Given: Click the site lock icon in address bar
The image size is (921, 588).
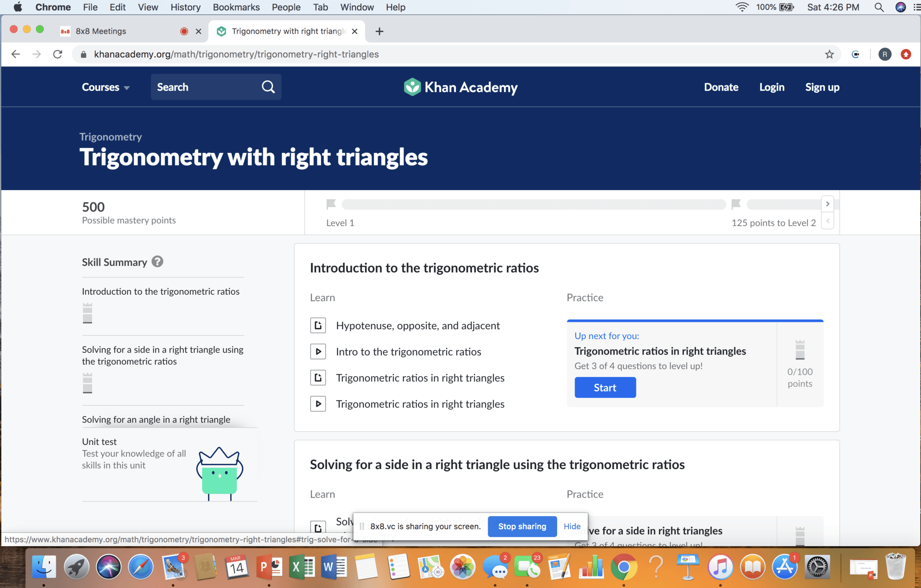Looking at the screenshot, I should [x=83, y=54].
